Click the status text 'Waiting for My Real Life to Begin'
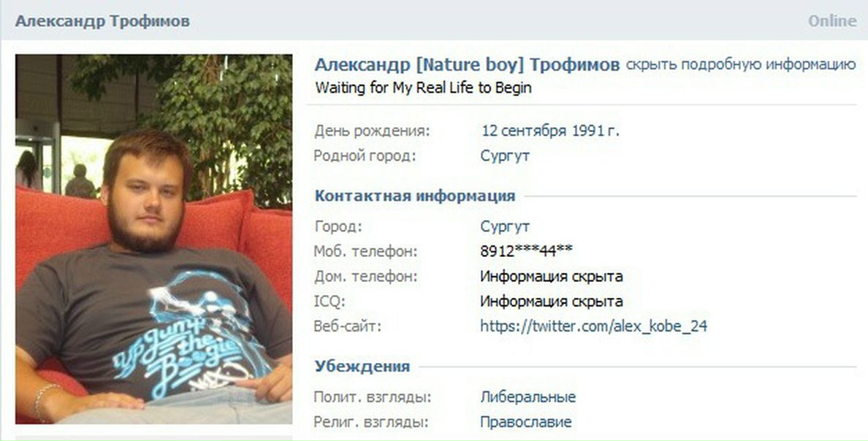The height and width of the screenshot is (441, 868). (424, 88)
